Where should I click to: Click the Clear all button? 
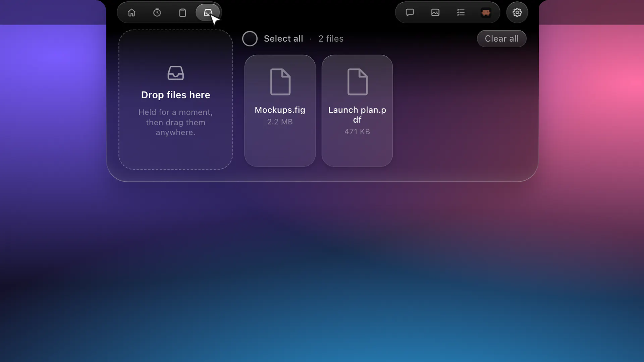point(501,39)
